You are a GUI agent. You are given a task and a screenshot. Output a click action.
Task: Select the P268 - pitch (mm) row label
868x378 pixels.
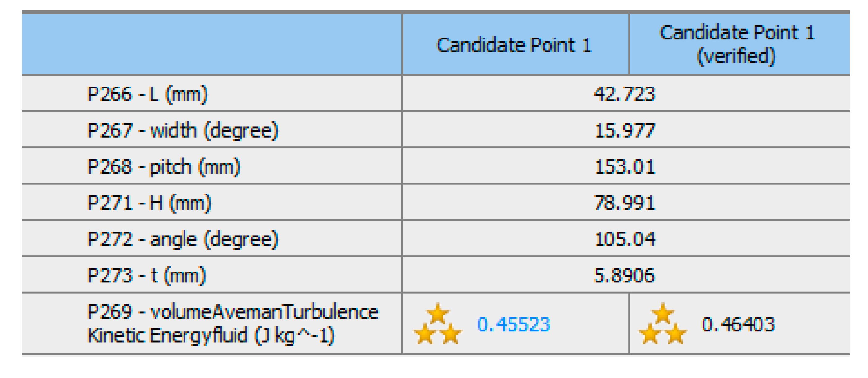164,166
